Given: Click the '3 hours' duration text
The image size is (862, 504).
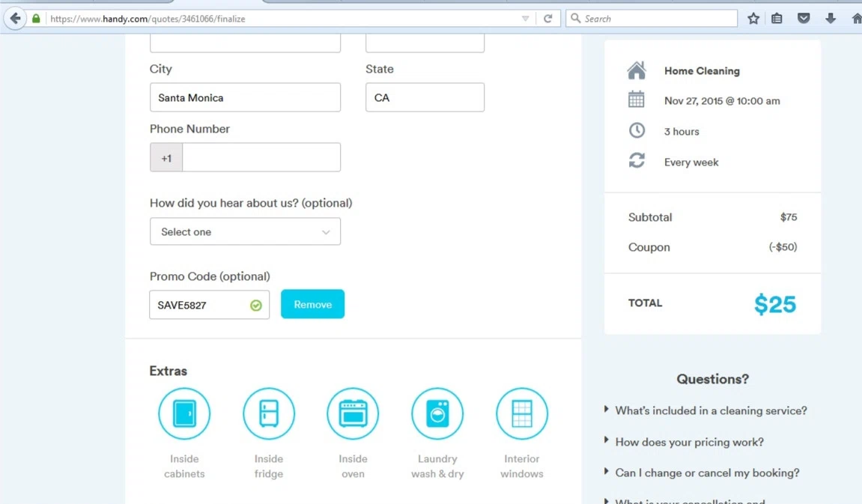Looking at the screenshot, I should pos(682,131).
